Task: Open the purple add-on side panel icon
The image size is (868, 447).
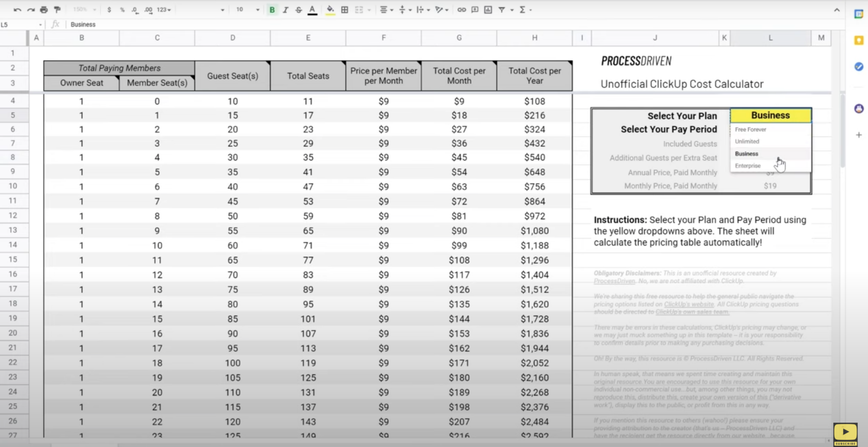Action: point(859,108)
